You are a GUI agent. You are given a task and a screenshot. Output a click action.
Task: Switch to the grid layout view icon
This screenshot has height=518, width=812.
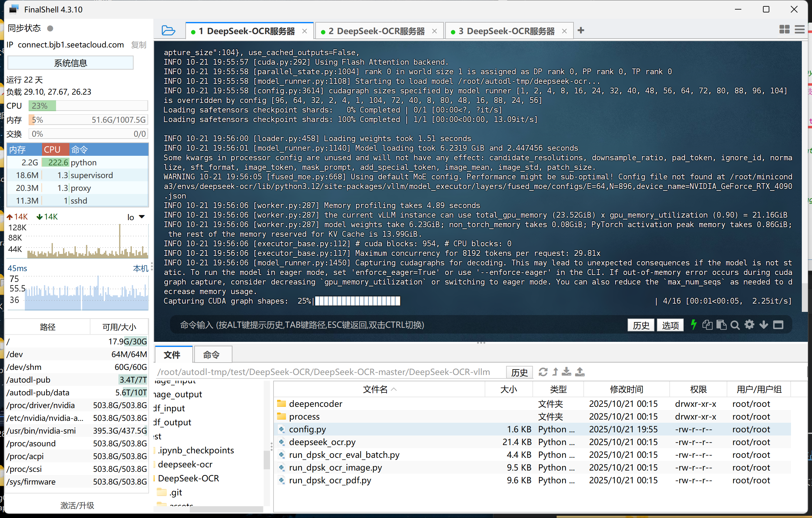[x=784, y=30]
